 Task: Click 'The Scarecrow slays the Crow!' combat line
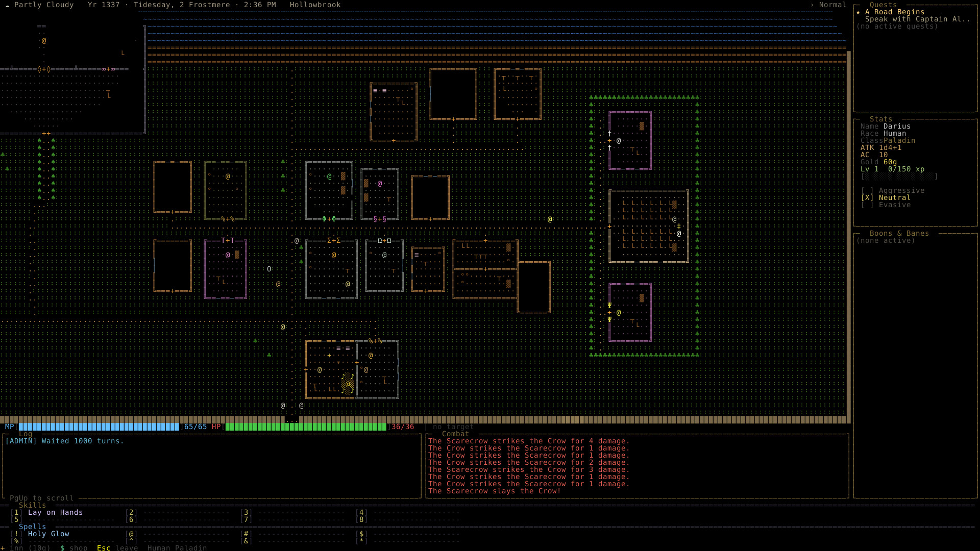(495, 491)
